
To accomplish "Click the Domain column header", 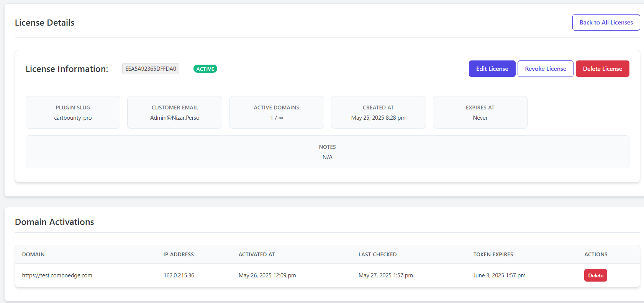I will coord(33,254).
